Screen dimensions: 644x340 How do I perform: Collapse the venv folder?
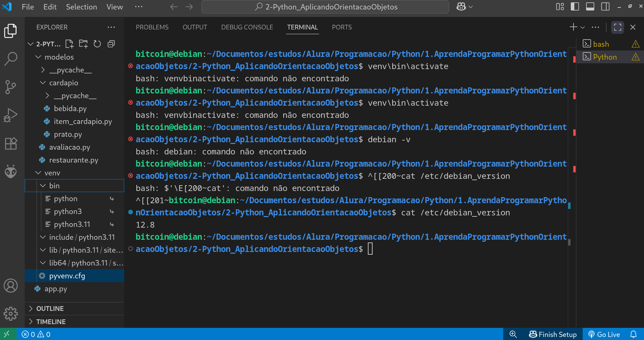[x=38, y=173]
